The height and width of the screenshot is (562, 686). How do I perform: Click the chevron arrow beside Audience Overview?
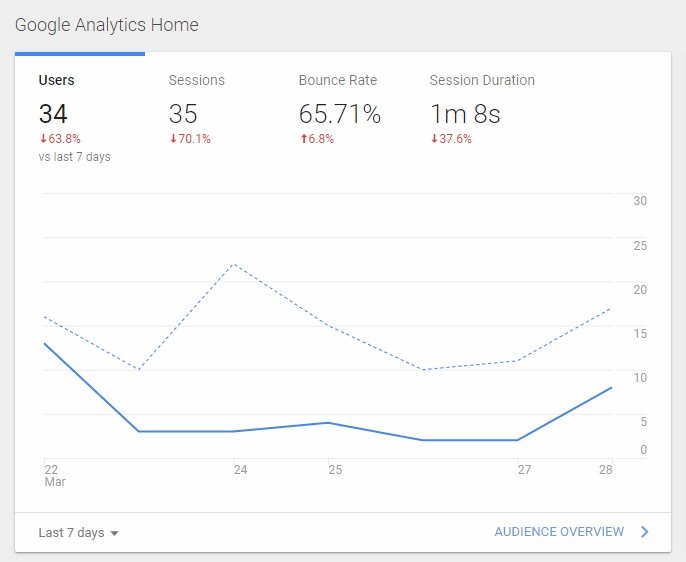point(644,532)
